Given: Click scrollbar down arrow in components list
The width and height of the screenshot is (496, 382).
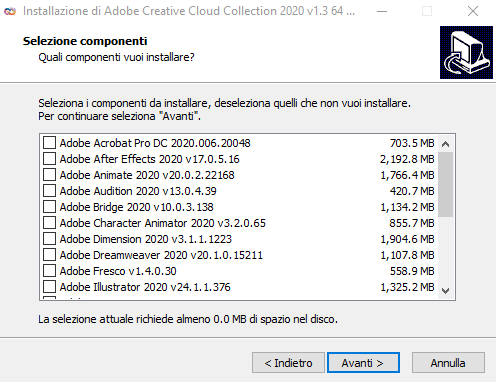Looking at the screenshot, I should click(x=445, y=291).
